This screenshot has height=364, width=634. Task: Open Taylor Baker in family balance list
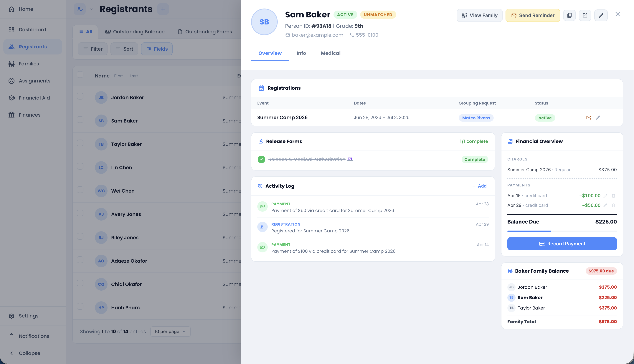click(x=562, y=308)
